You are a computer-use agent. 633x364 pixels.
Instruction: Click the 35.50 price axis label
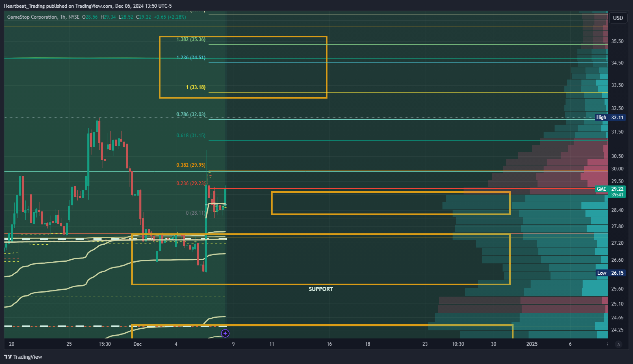click(618, 41)
